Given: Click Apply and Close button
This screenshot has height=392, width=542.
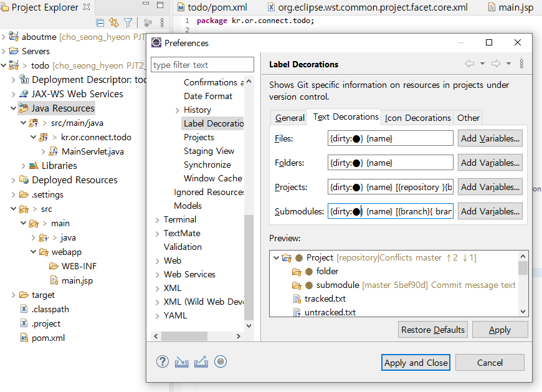Looking at the screenshot, I should click(416, 362).
